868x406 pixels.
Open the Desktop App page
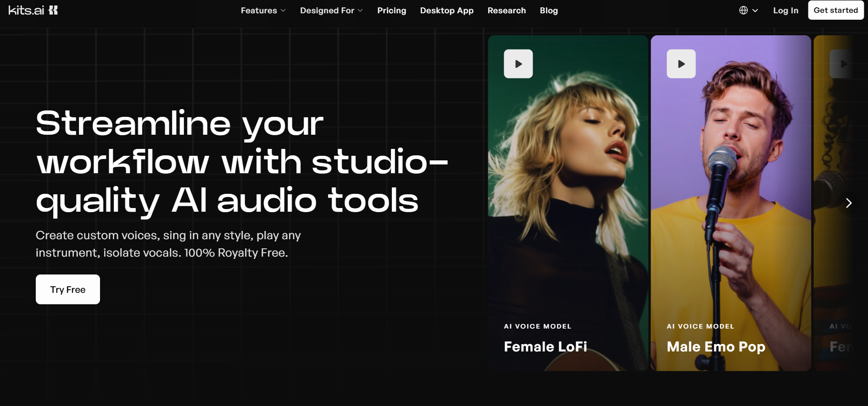[x=446, y=10]
